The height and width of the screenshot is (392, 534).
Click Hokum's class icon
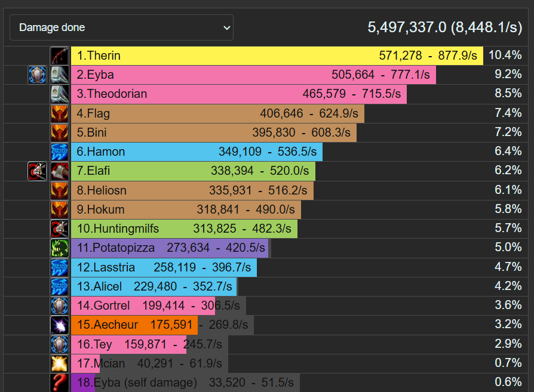coord(60,209)
